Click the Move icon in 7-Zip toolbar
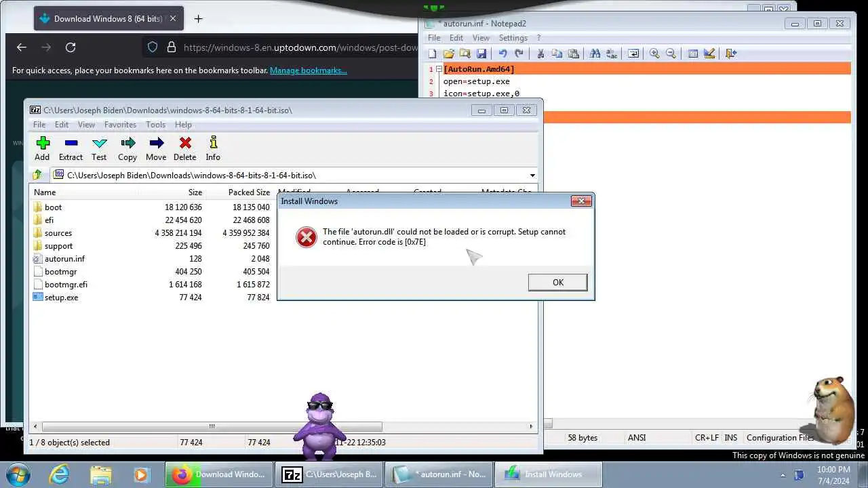Viewport: 868px width, 488px height. (x=156, y=148)
